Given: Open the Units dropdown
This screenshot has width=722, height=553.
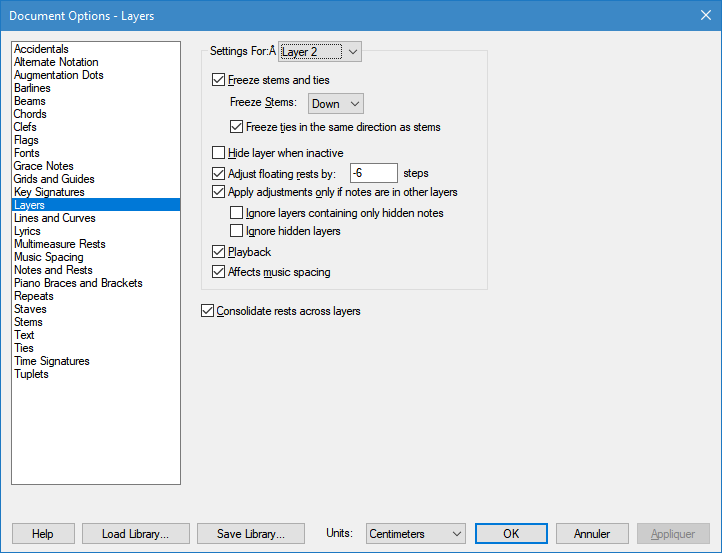Looking at the screenshot, I should (x=415, y=534).
